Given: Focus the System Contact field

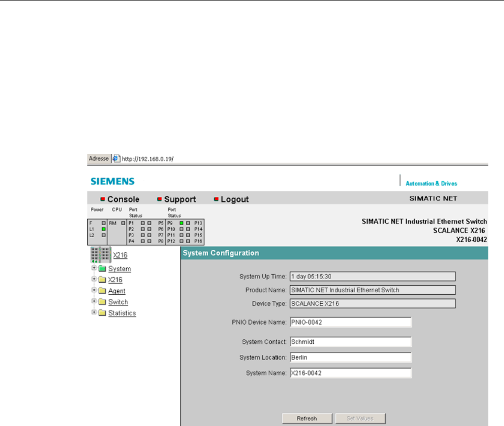Looking at the screenshot, I should click(x=350, y=342).
